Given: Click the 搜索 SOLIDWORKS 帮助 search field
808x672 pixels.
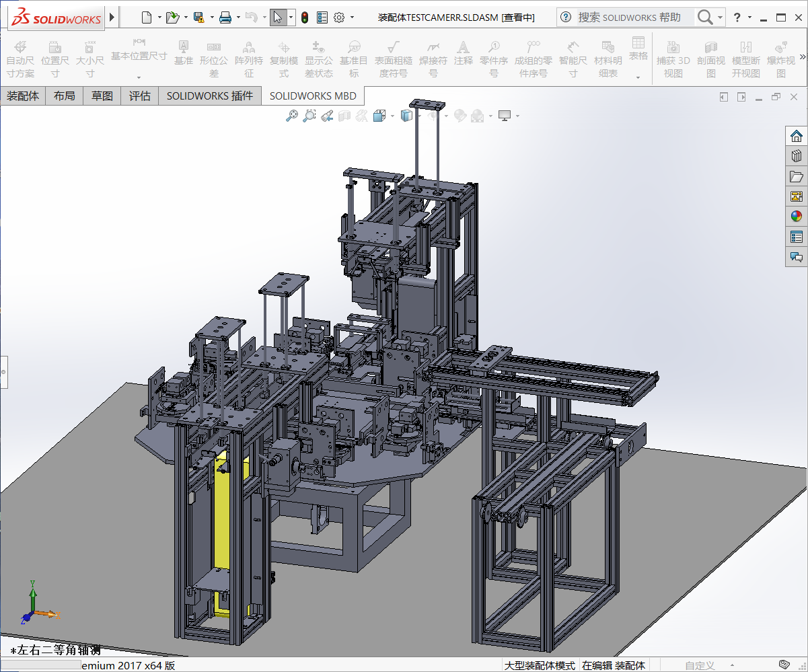Looking at the screenshot, I should pos(629,17).
